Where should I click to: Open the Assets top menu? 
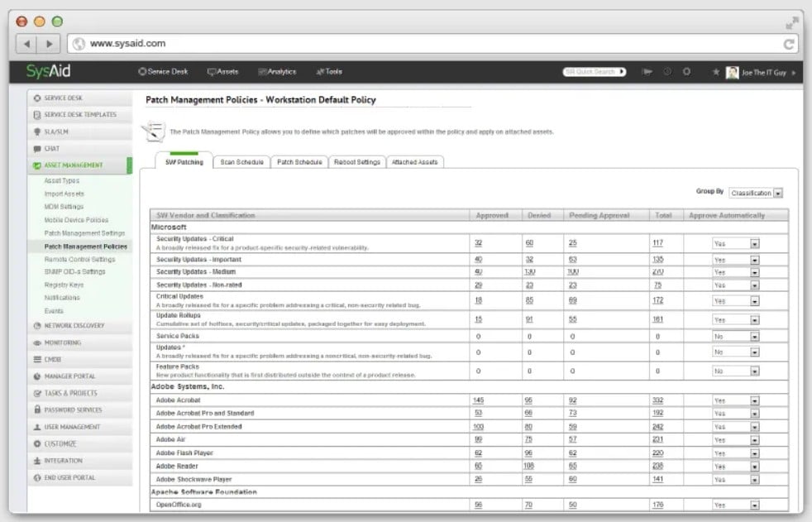222,71
